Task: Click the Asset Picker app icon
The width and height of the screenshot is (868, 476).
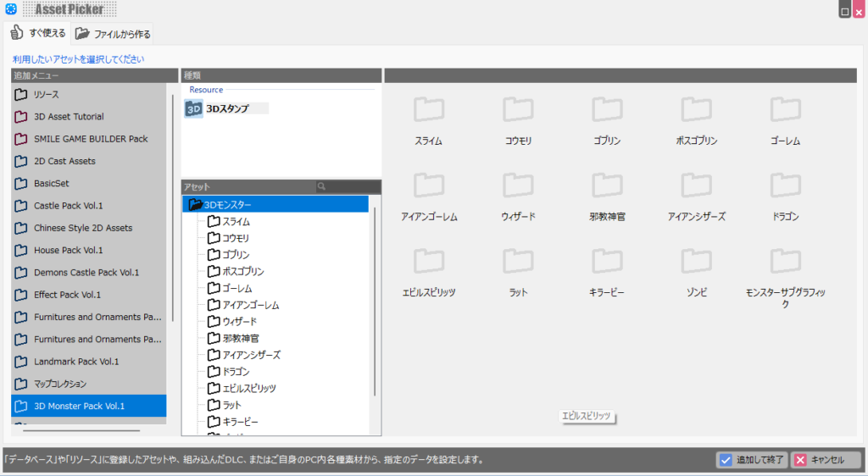Action: click(x=10, y=10)
